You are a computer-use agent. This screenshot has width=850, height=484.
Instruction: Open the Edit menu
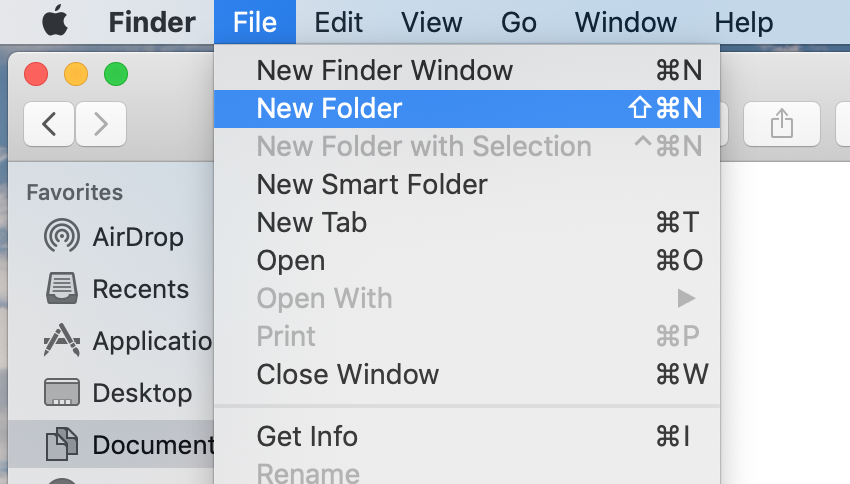pos(337,21)
